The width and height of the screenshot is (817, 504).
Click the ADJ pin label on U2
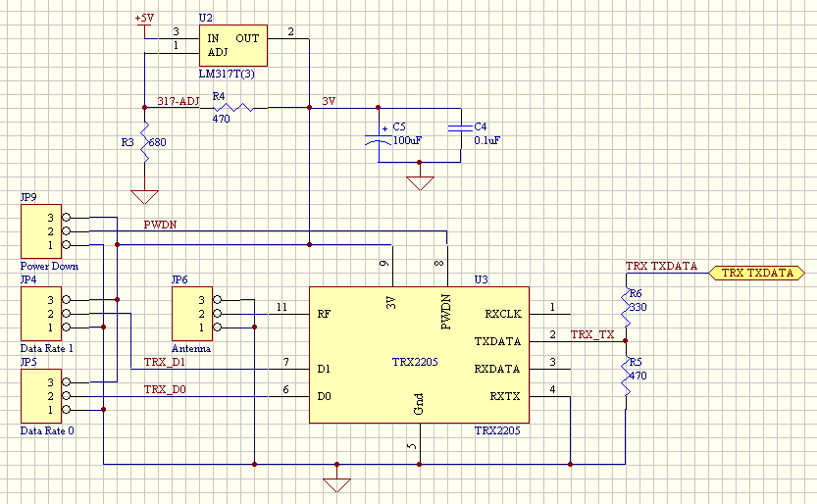(x=218, y=53)
